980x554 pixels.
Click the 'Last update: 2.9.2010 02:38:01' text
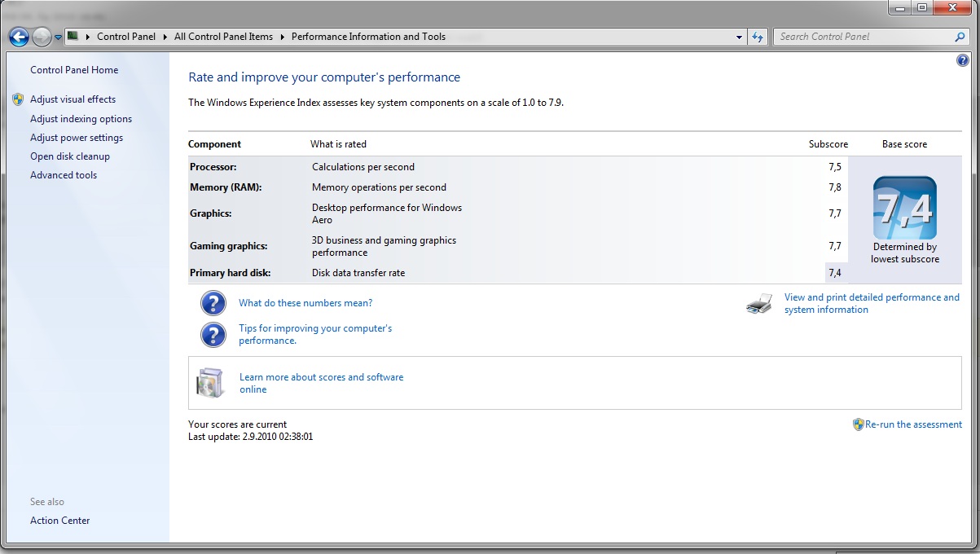coord(251,437)
